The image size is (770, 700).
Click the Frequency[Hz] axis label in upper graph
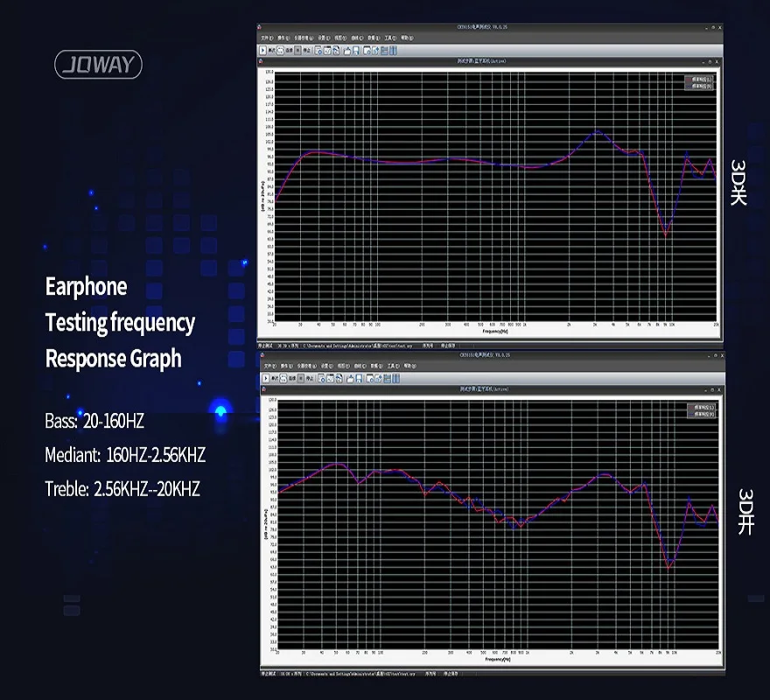[495, 331]
